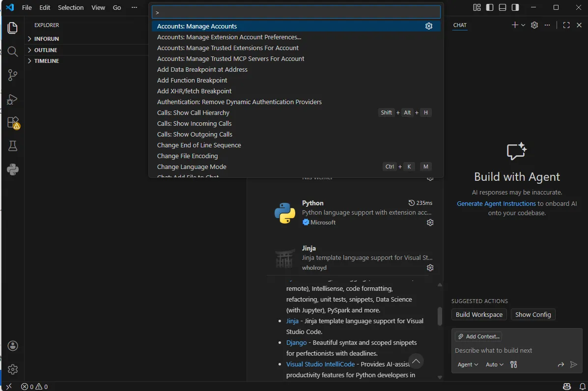The height and width of the screenshot is (391, 588).
Task: Open the Generate Agent Instructions link
Action: tap(496, 203)
